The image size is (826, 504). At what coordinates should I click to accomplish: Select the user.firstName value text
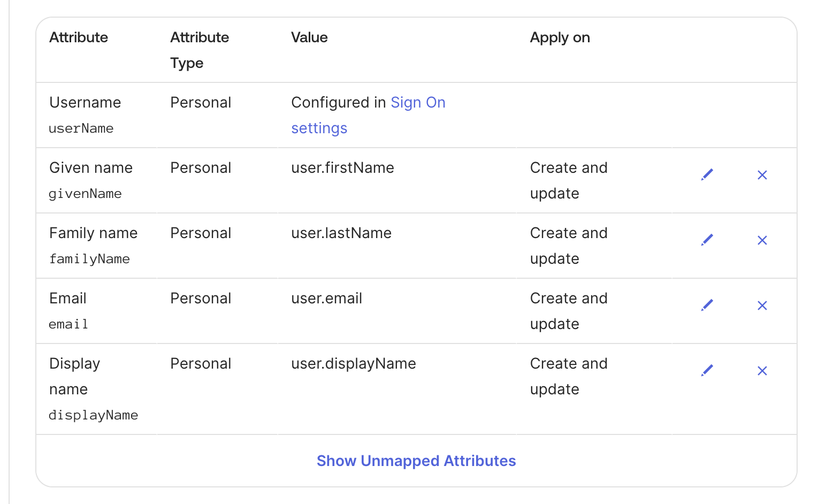[x=342, y=168]
